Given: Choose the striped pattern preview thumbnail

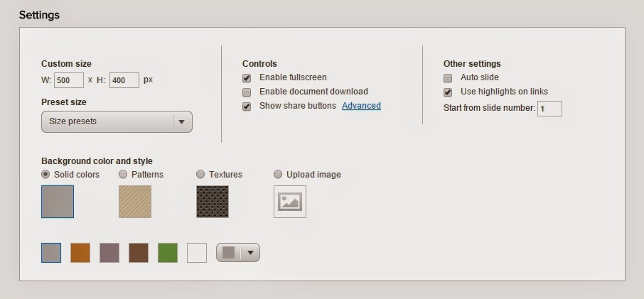Looking at the screenshot, I should [135, 202].
